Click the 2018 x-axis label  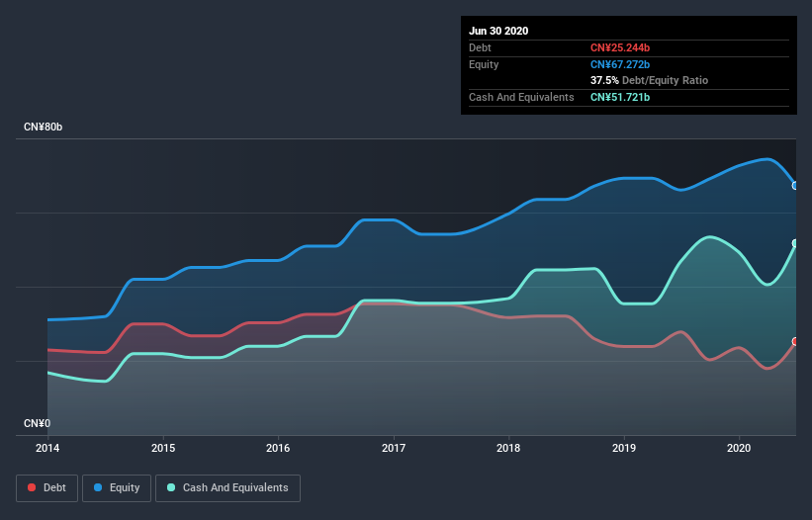click(508, 448)
